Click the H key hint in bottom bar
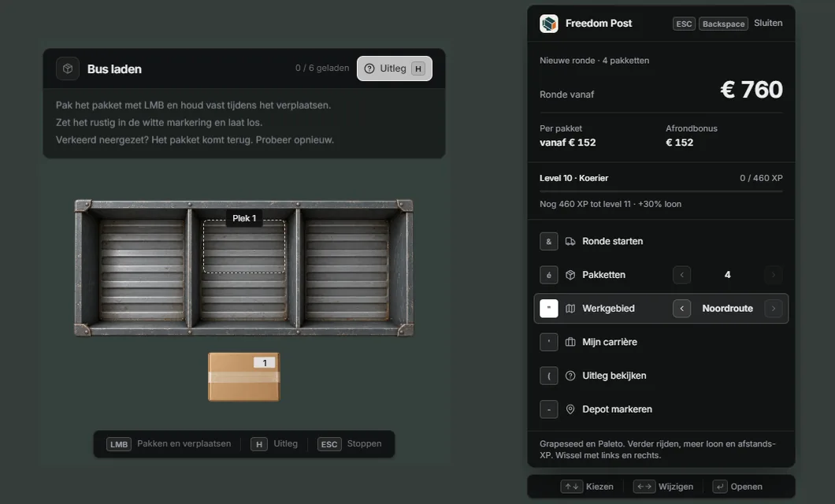 tap(259, 444)
